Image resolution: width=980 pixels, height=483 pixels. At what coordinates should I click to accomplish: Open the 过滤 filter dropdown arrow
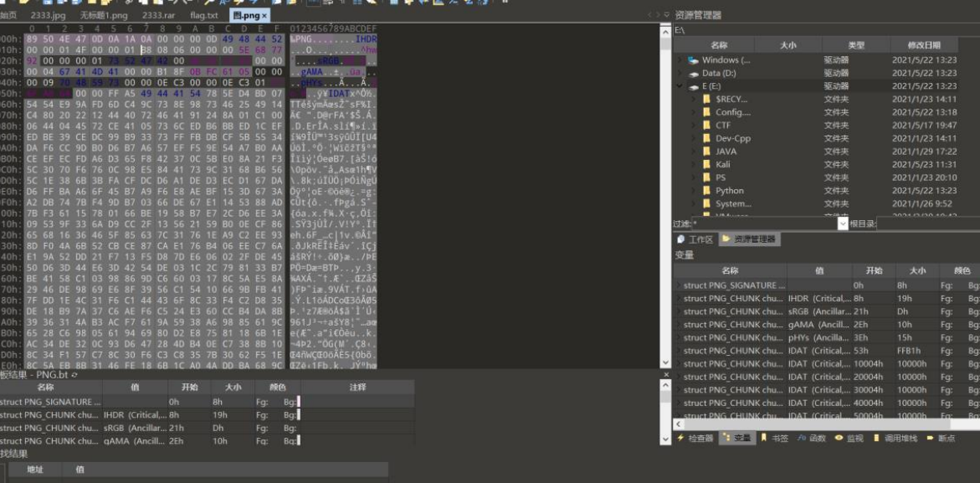click(x=843, y=224)
